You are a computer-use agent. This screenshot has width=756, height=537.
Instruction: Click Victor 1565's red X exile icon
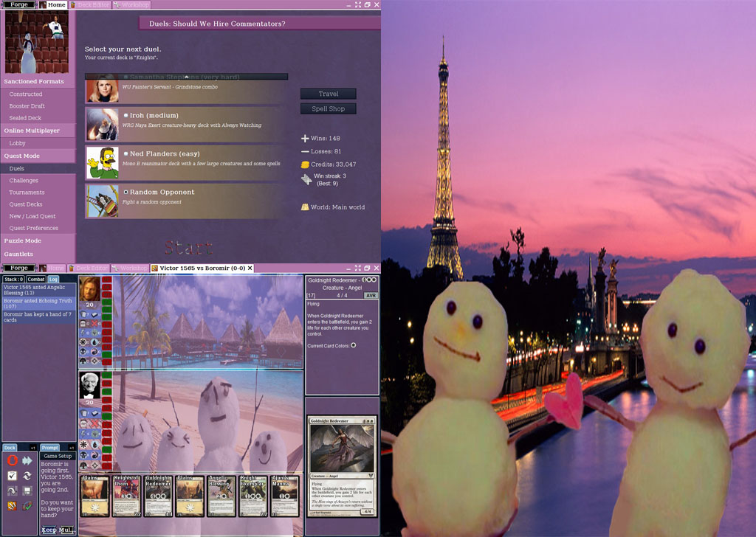(x=94, y=422)
